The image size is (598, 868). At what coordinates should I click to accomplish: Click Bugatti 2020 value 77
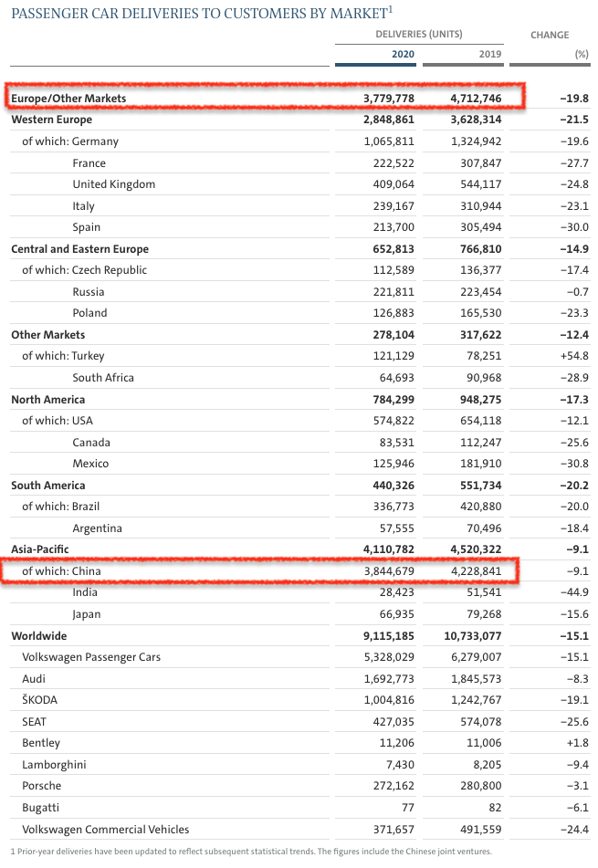pos(408,808)
